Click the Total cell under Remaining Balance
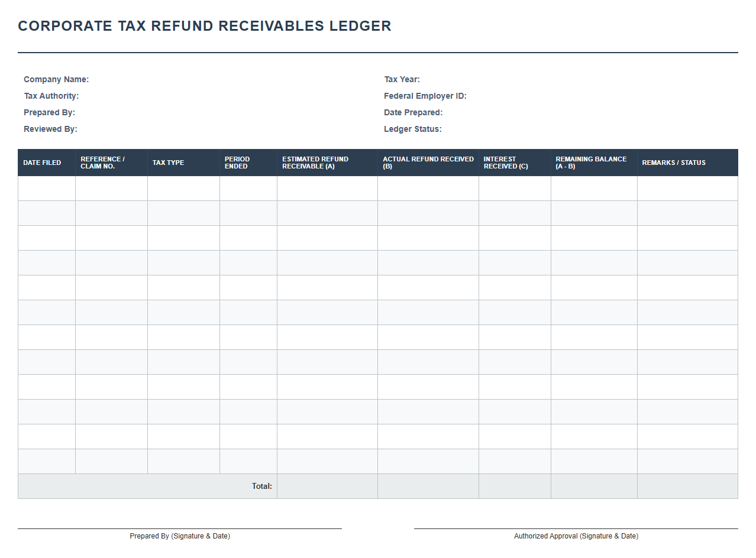Screen dimensions: 756x558 pyautogui.click(x=595, y=486)
